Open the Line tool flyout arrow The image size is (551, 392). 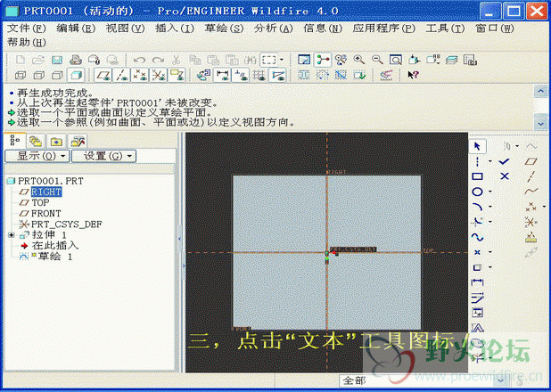coord(490,161)
